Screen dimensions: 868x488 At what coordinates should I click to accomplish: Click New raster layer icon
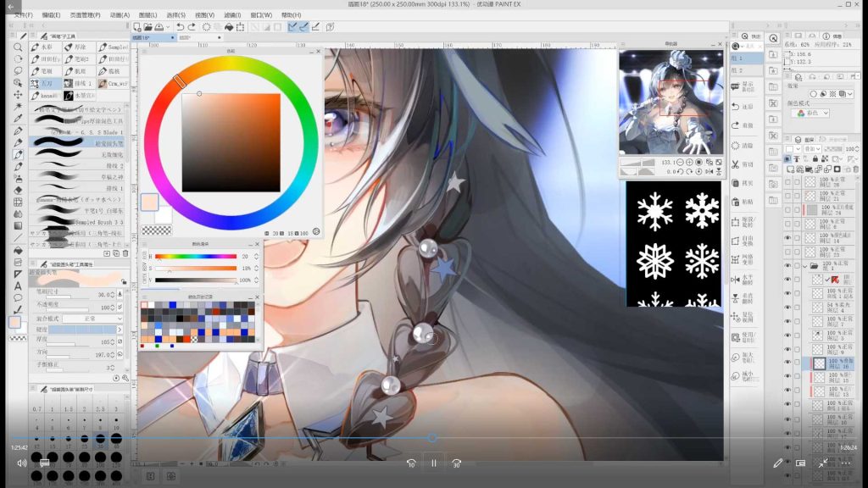click(791, 169)
